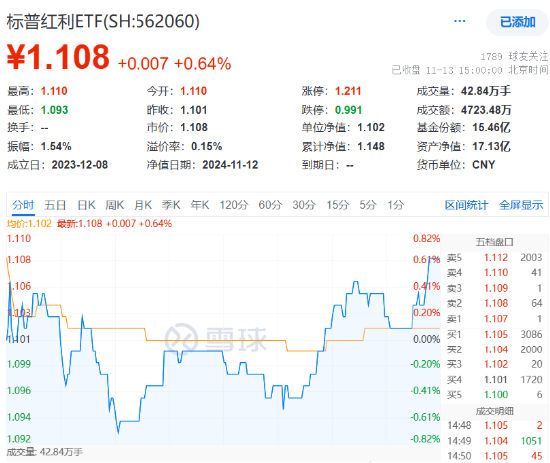Switch to the 分时 chart tab
This screenshot has width=550, height=463.
click(23, 205)
